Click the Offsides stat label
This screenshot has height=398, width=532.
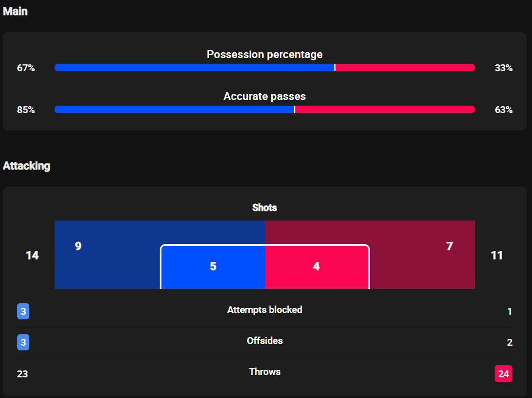click(x=265, y=341)
